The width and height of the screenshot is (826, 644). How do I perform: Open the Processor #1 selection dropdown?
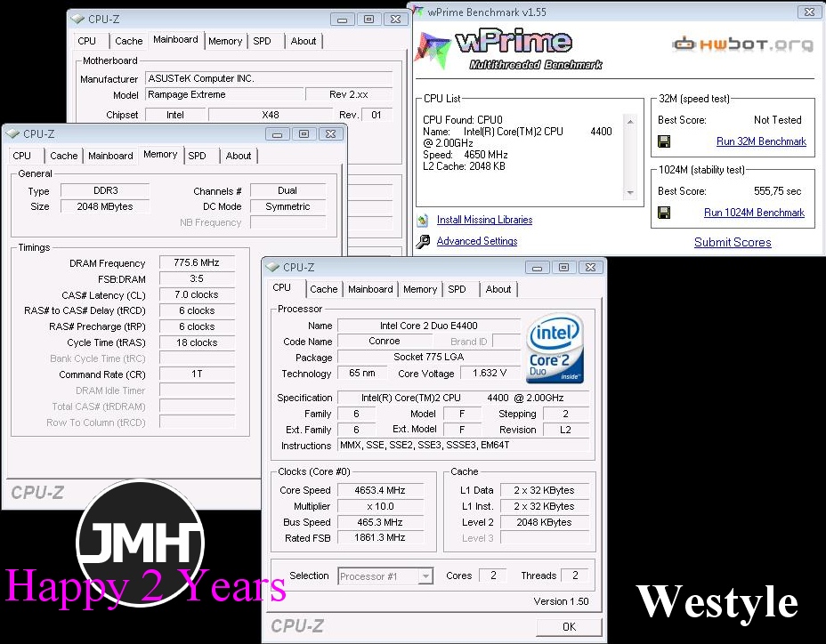pyautogui.click(x=425, y=576)
